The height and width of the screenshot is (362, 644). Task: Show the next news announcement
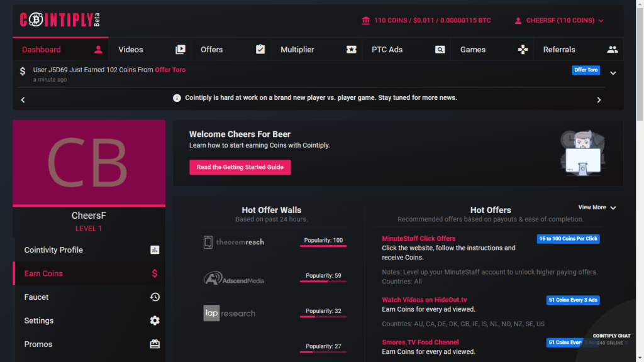click(x=599, y=100)
